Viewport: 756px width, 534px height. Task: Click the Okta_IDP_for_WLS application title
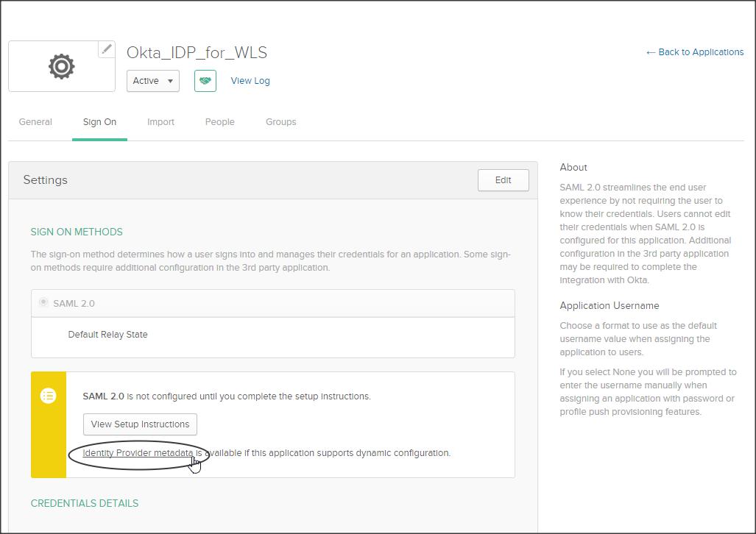pyautogui.click(x=197, y=52)
